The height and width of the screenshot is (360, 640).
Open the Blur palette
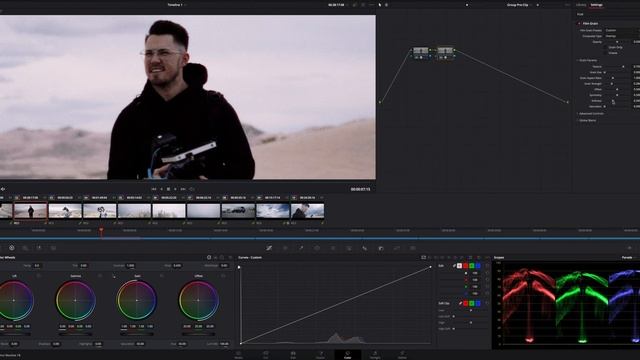(x=364, y=248)
